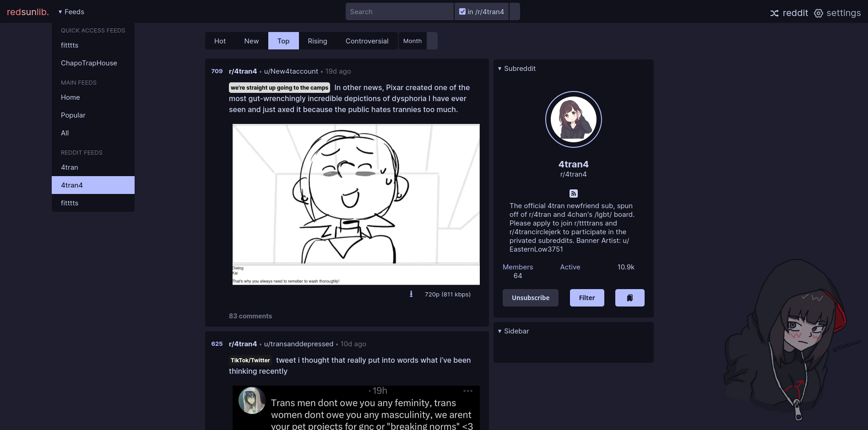This screenshot has width=868, height=430.
Task: Switch to the Hot tab
Action: (x=220, y=41)
